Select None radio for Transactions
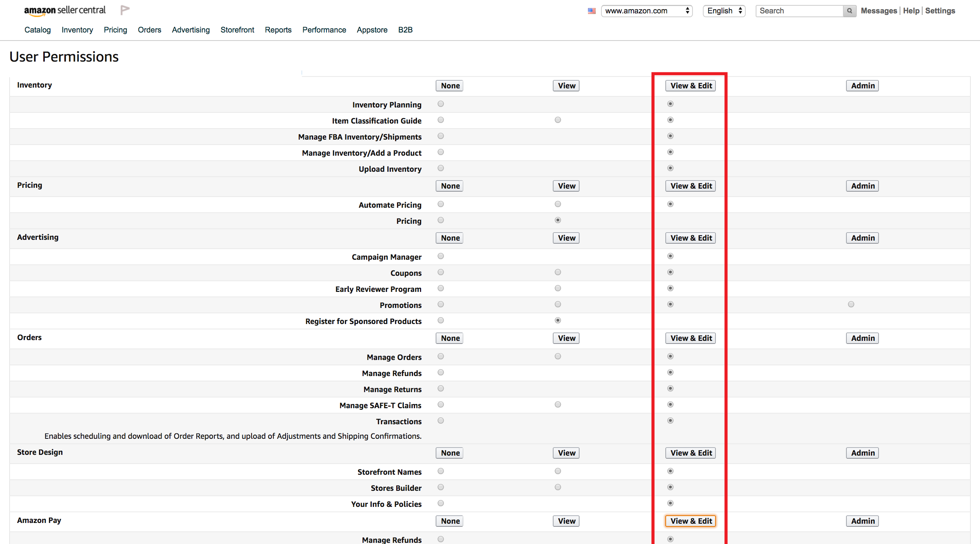Image resolution: width=980 pixels, height=544 pixels. pos(441,421)
